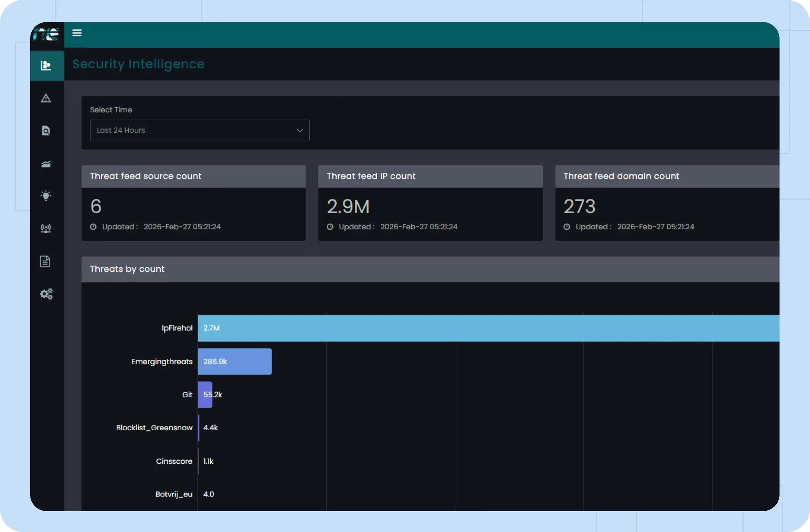
Task: Open the alerts warning triangle icon
Action: point(46,98)
